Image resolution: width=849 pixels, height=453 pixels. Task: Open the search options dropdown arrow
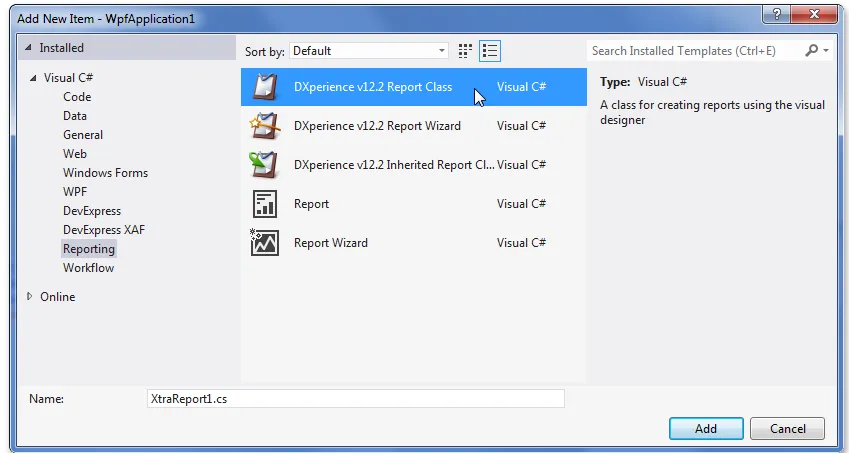coord(826,51)
